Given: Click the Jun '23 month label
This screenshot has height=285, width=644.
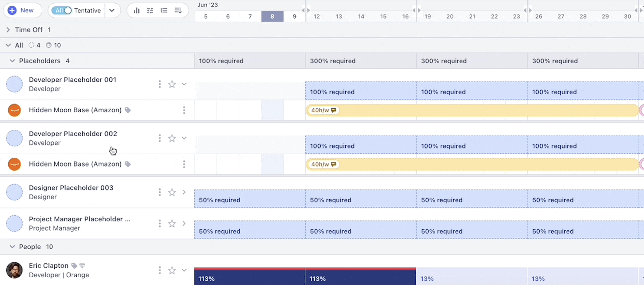Looking at the screenshot, I should [208, 5].
